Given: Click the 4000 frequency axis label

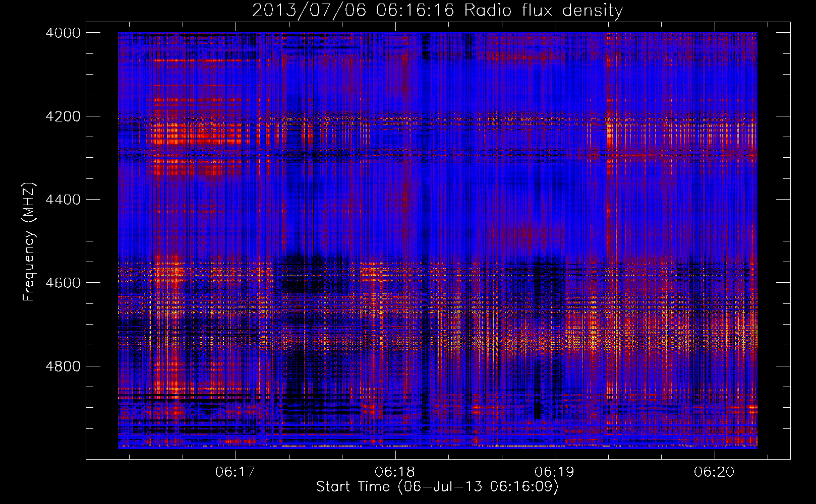Looking at the screenshot, I should 63,33.
